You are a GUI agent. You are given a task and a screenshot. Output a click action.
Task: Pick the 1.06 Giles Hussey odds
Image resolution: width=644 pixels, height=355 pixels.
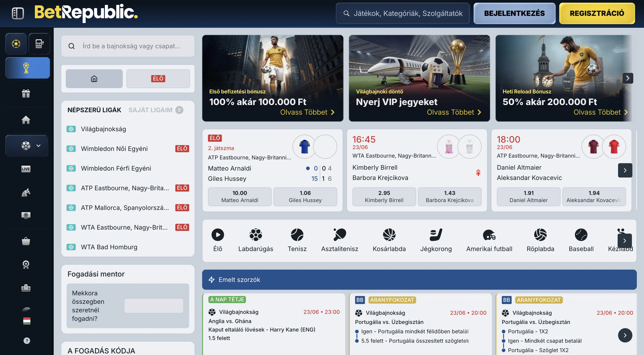(305, 197)
